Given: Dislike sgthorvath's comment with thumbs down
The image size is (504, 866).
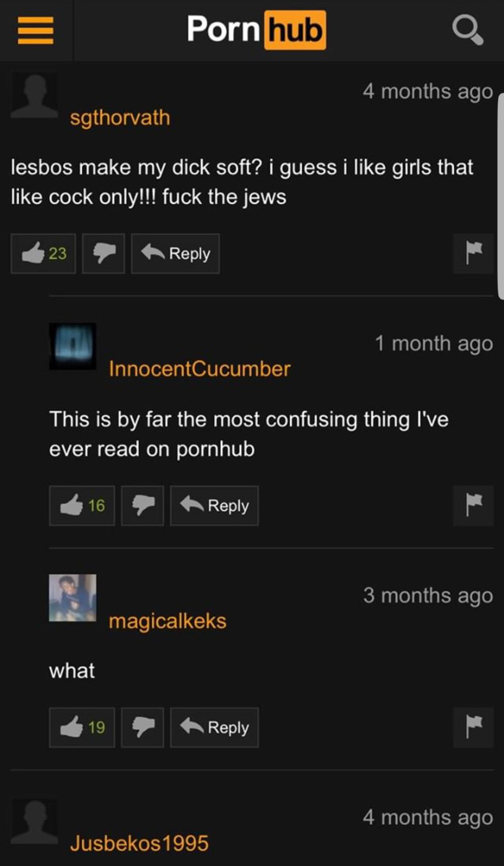Looking at the screenshot, I should pyautogui.click(x=104, y=254).
